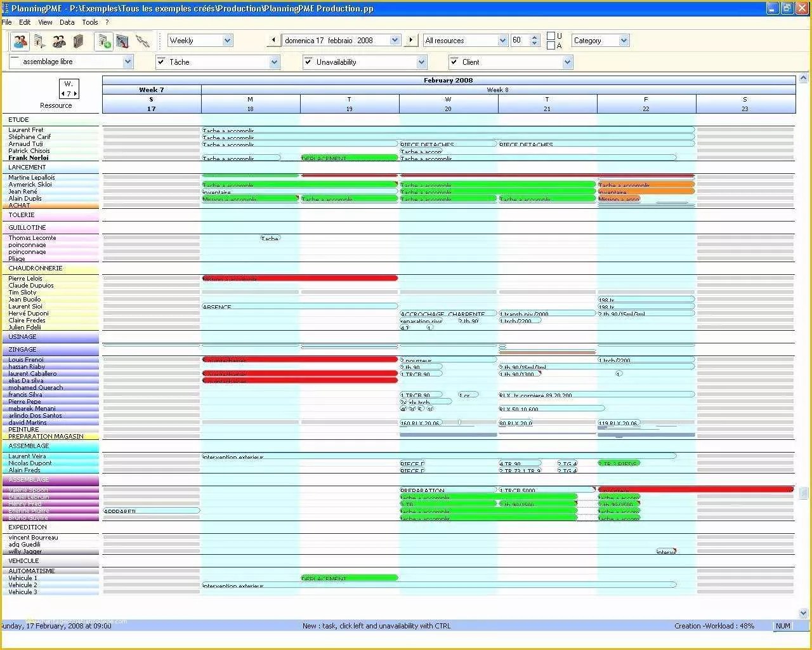Click the database/archive toolbar icon
Image resolution: width=812 pixels, height=650 pixels.
[79, 40]
